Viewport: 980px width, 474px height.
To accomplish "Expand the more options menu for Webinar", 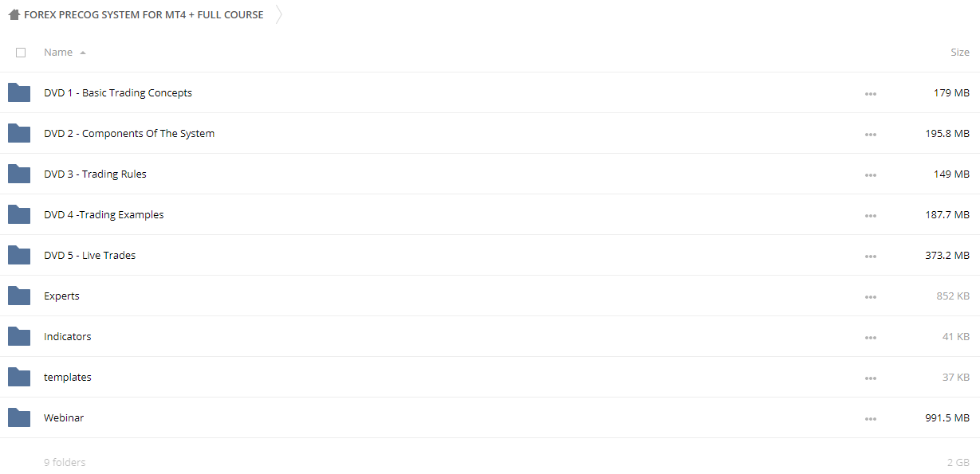I will click(x=870, y=419).
